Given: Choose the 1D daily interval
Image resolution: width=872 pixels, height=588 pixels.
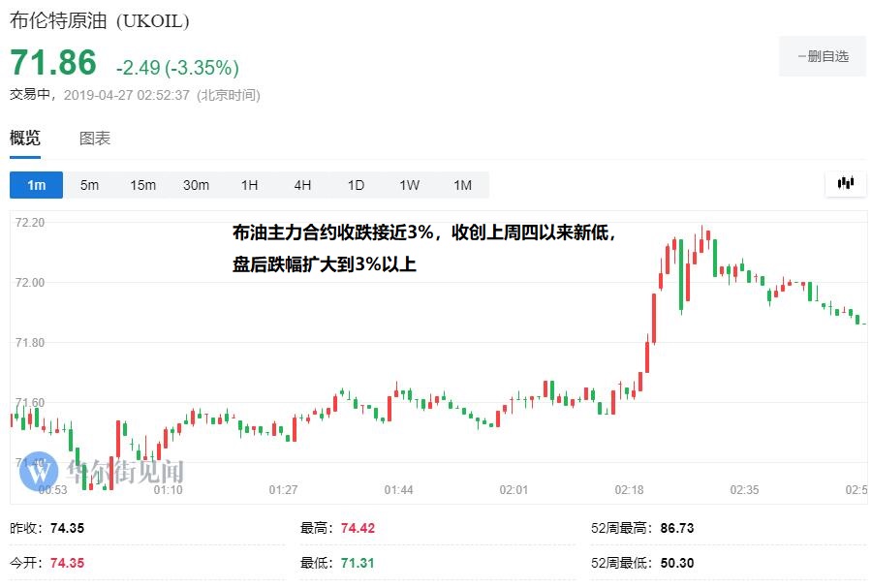Looking at the screenshot, I should coord(356,185).
